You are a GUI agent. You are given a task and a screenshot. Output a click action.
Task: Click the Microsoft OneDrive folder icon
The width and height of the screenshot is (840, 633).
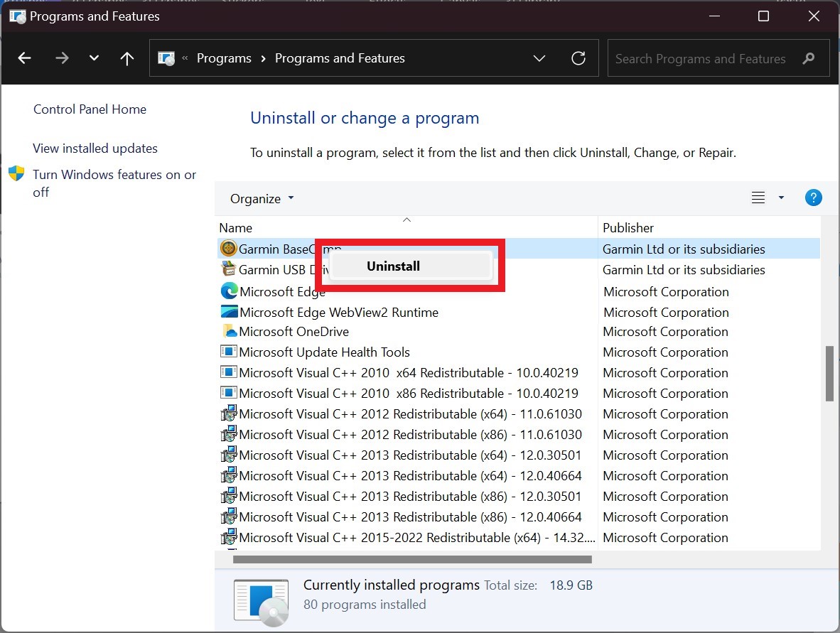[x=230, y=331]
